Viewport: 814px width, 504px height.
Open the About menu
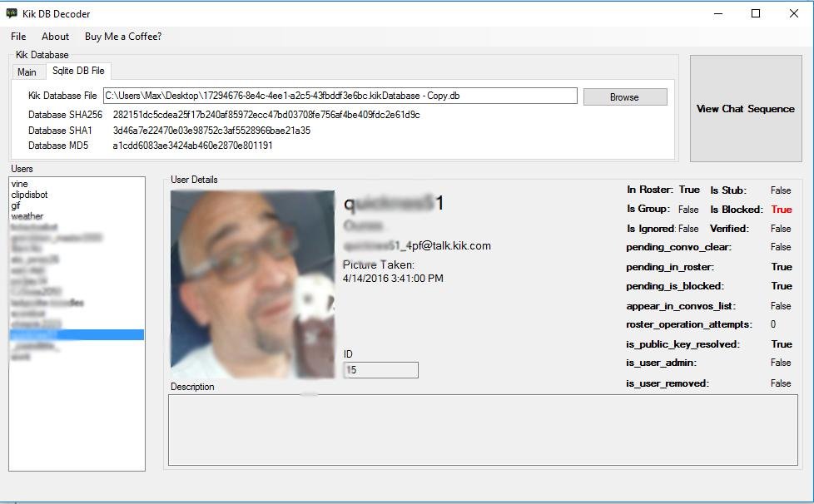[55, 37]
